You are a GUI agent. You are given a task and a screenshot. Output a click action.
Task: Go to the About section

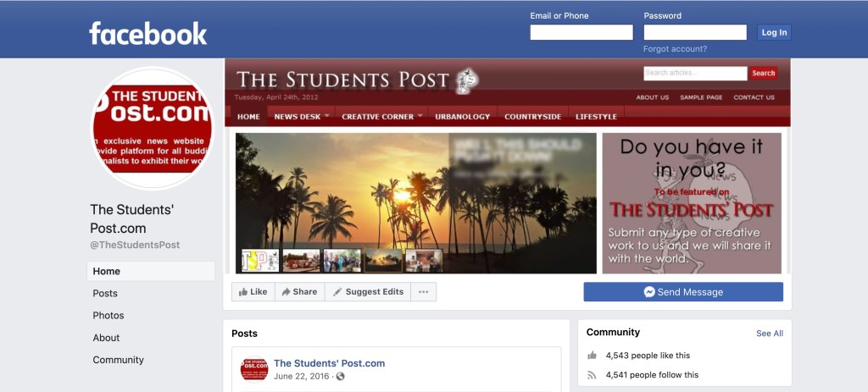click(106, 337)
